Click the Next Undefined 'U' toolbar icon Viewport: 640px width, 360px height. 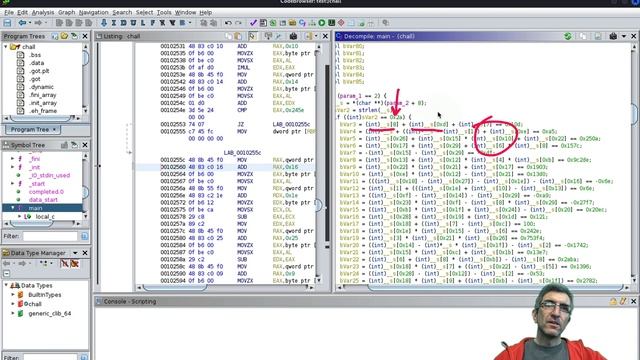pyautogui.click(x=133, y=23)
